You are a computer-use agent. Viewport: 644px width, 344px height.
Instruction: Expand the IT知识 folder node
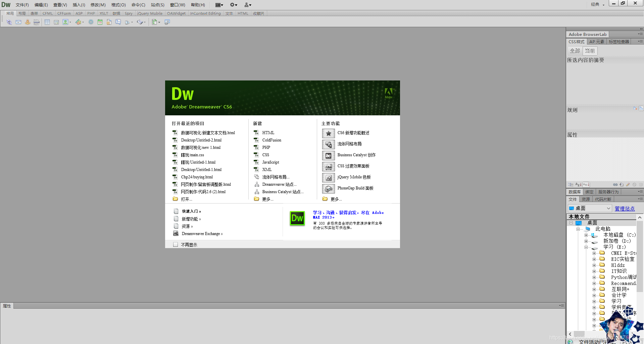(x=594, y=271)
